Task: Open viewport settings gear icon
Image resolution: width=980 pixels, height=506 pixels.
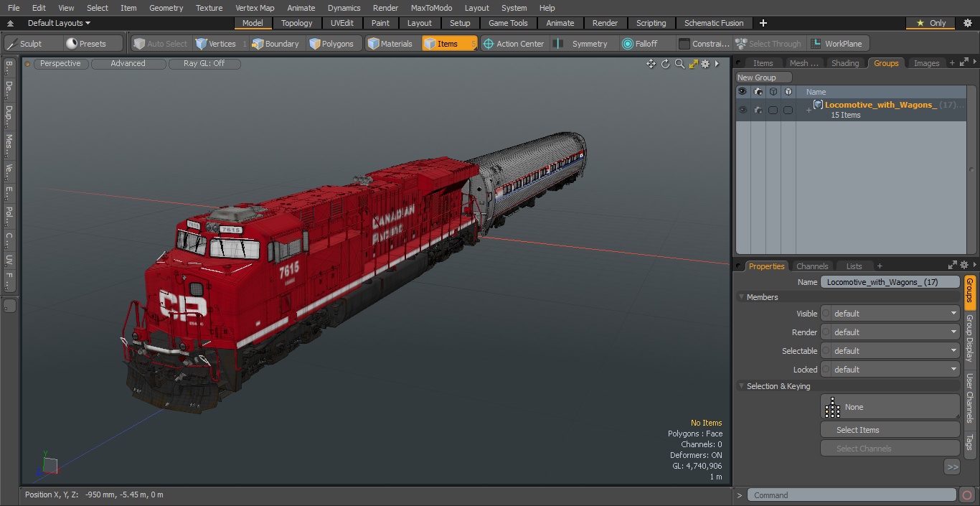Action: (705, 64)
